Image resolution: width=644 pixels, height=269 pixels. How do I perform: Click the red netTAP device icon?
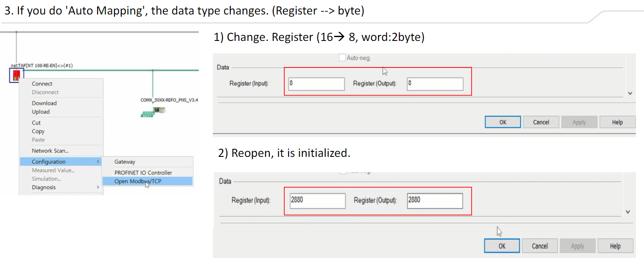pyautogui.click(x=17, y=75)
